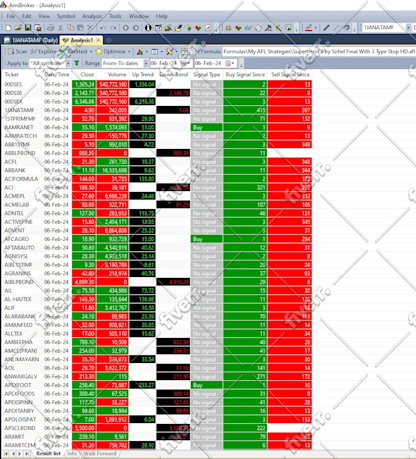
Task: Sort by the Volume column header
Action: pos(112,74)
